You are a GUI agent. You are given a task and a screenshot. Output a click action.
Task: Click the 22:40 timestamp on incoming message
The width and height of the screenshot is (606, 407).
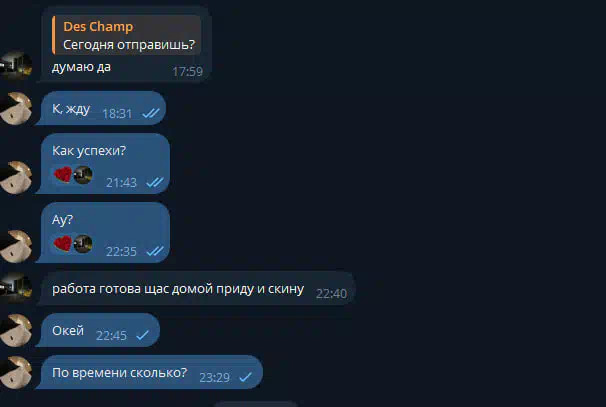coord(331,294)
